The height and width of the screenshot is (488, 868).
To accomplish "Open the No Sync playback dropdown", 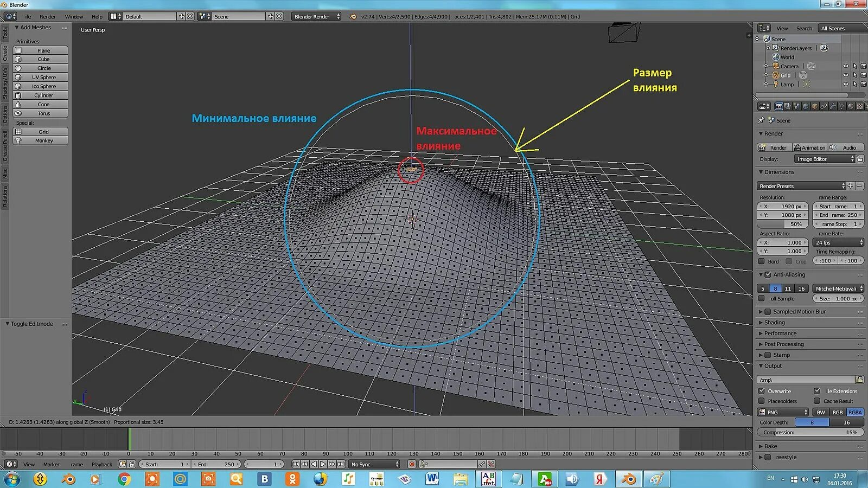I will (x=374, y=464).
